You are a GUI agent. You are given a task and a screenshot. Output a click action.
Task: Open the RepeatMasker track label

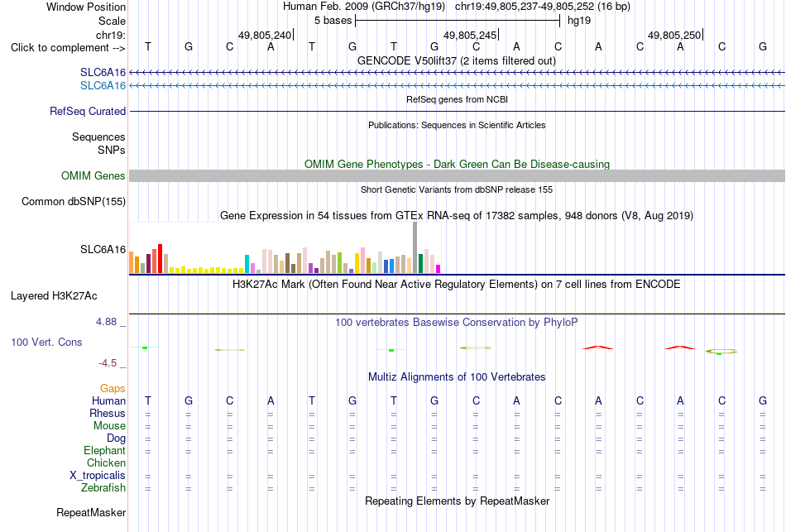pos(91,512)
